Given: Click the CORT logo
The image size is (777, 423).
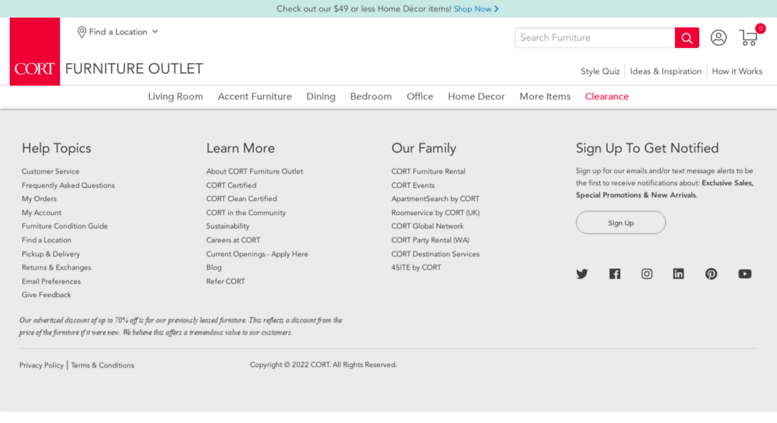Looking at the screenshot, I should [x=35, y=52].
